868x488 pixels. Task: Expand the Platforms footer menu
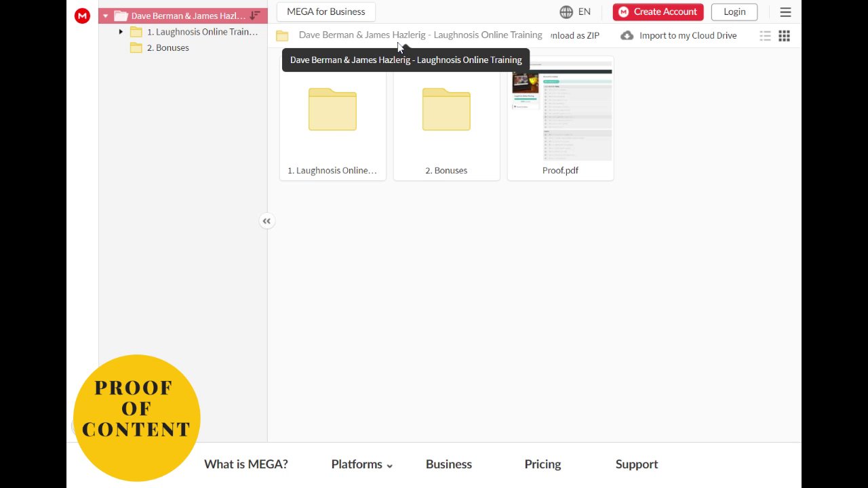click(362, 464)
